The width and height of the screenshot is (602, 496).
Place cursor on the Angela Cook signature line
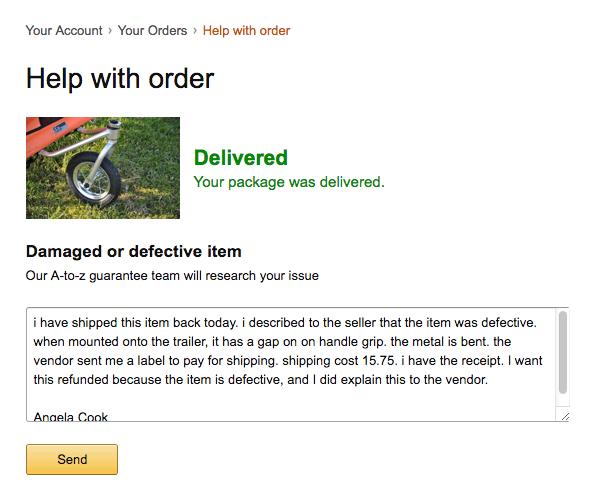[x=71, y=416]
